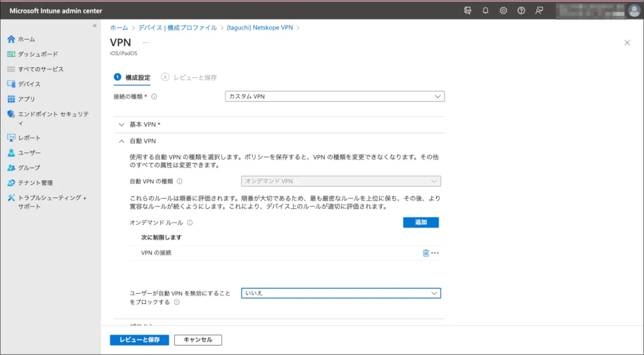Open the feedback icon in header
The image size is (644, 355).
(x=539, y=11)
